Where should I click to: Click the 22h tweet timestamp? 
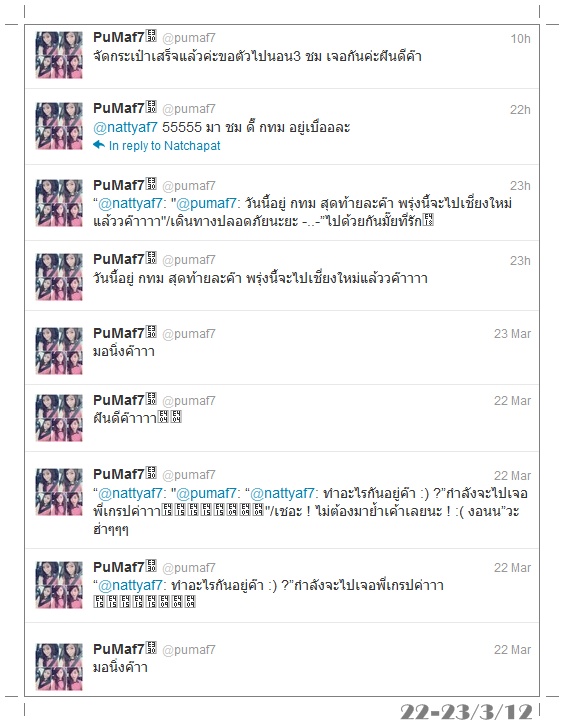pyautogui.click(x=520, y=109)
